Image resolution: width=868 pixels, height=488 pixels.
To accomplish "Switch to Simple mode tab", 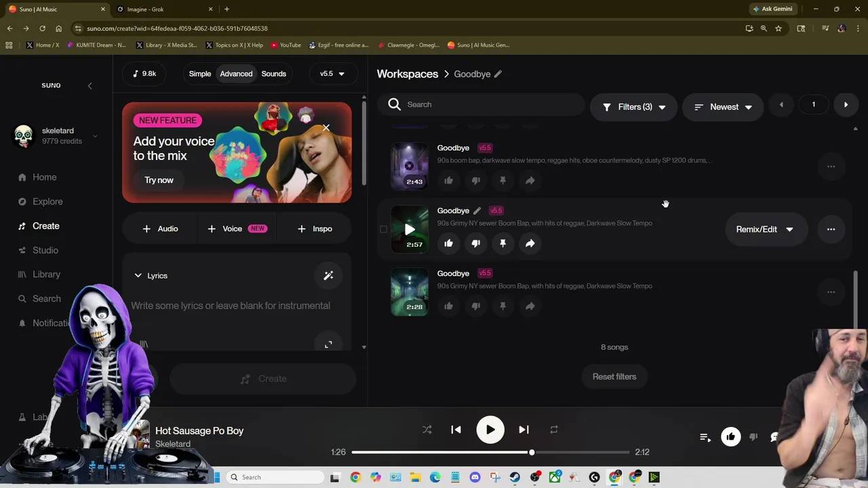I will pyautogui.click(x=200, y=74).
